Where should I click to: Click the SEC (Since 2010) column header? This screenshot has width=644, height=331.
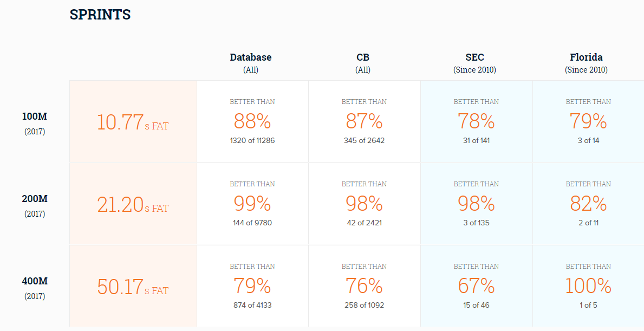point(475,63)
